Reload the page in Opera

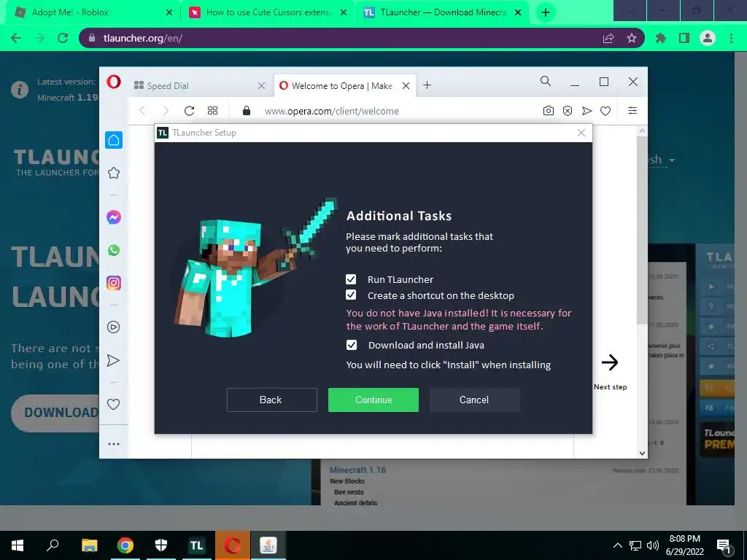click(x=189, y=111)
